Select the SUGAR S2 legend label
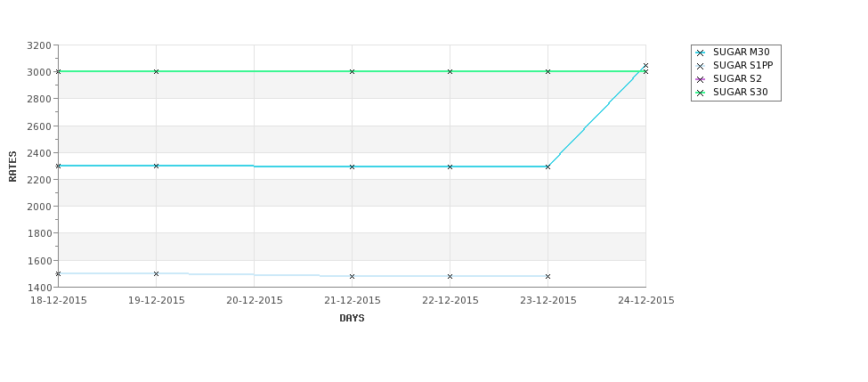 coord(737,78)
